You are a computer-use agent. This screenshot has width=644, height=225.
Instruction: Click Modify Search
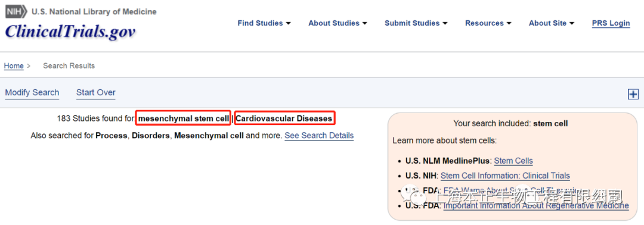pyautogui.click(x=32, y=93)
